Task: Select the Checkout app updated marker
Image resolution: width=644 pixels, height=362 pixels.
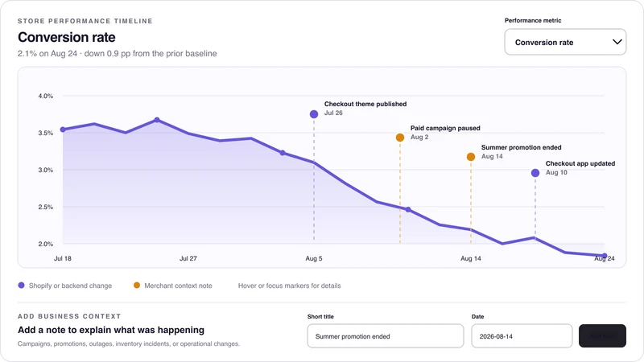Action: 535,173
